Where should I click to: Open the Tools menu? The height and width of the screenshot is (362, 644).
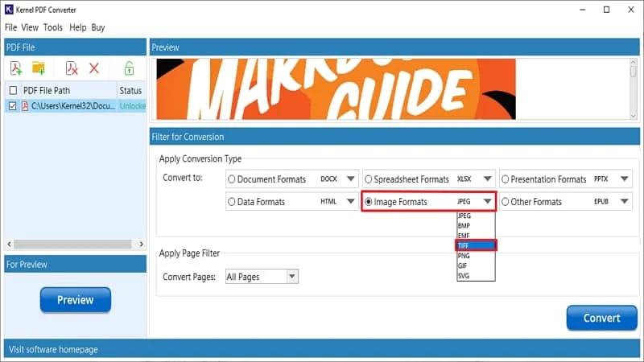(53, 27)
